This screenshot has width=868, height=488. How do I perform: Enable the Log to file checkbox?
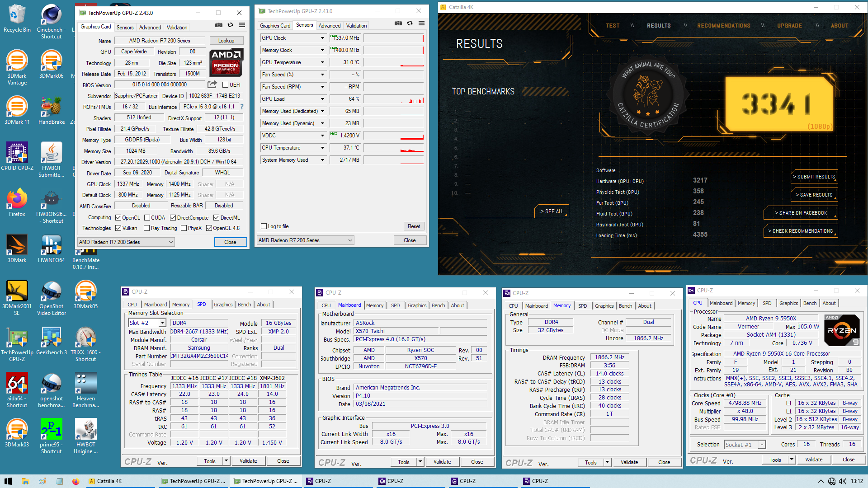pyautogui.click(x=264, y=226)
